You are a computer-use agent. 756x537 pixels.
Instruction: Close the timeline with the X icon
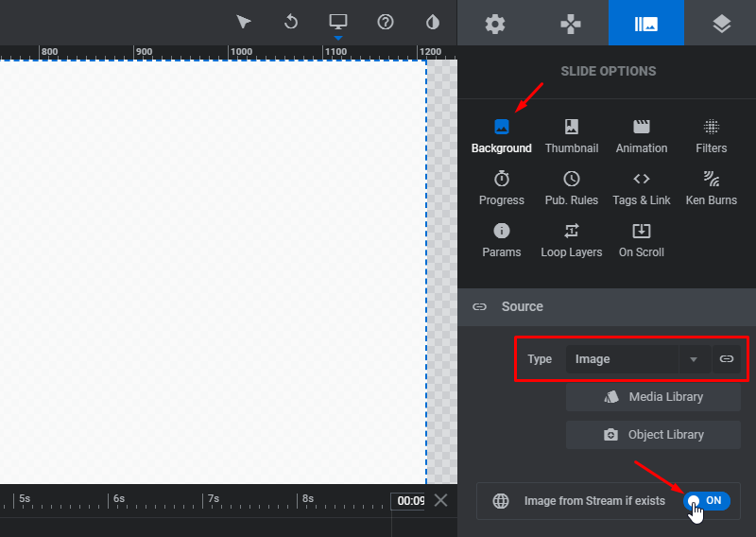[440, 500]
